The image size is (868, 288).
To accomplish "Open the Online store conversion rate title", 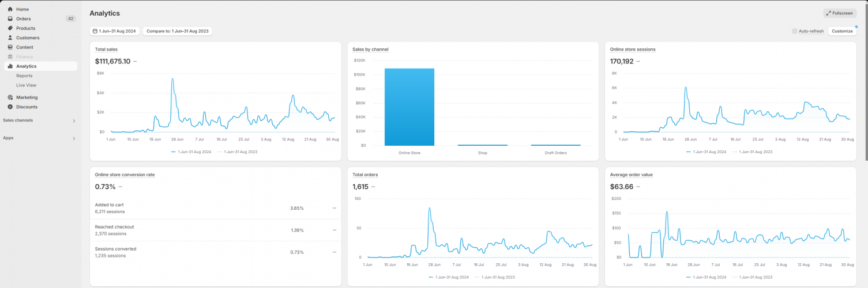I will coord(125,175).
